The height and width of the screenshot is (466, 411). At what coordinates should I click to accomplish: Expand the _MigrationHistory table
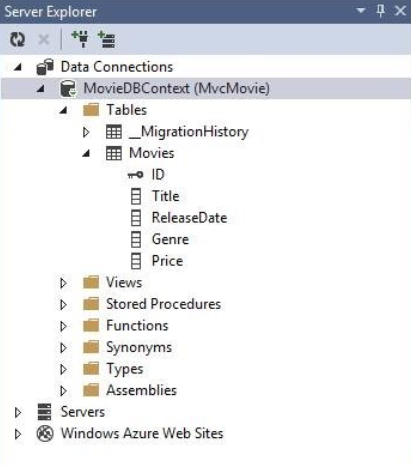[86, 132]
